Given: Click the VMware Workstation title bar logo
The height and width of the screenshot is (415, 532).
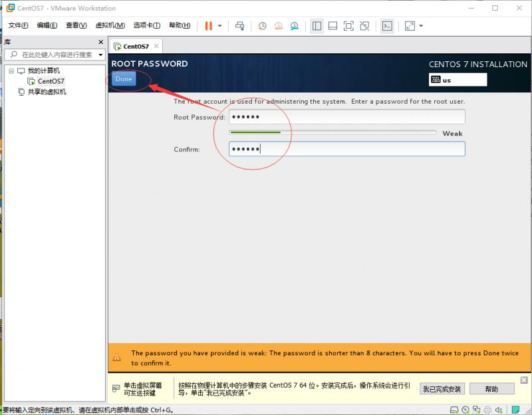Looking at the screenshot, I should 11,8.
